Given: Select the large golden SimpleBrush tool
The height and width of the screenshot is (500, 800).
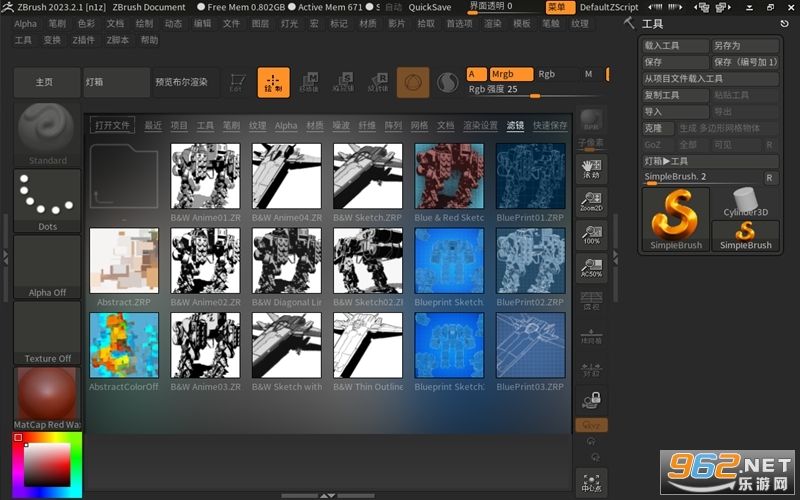Looking at the screenshot, I should (676, 219).
